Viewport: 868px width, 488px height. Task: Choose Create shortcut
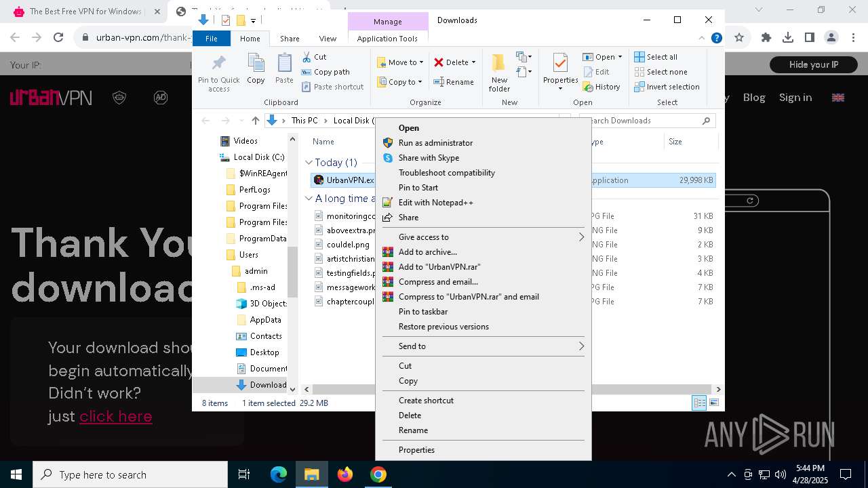[483, 401]
